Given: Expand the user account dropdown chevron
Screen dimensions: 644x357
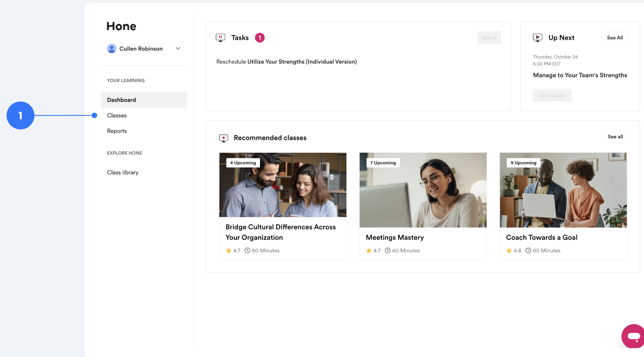Looking at the screenshot, I should pyautogui.click(x=178, y=48).
